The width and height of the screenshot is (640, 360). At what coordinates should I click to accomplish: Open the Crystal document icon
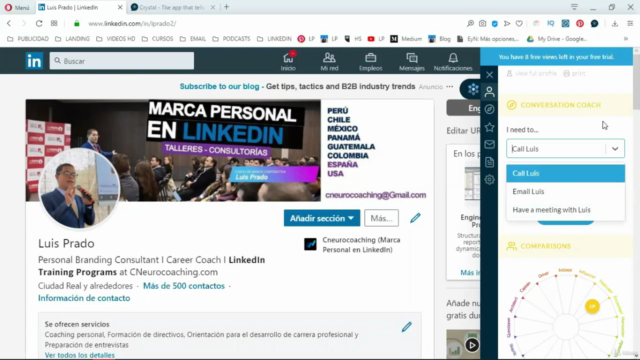coord(489,162)
